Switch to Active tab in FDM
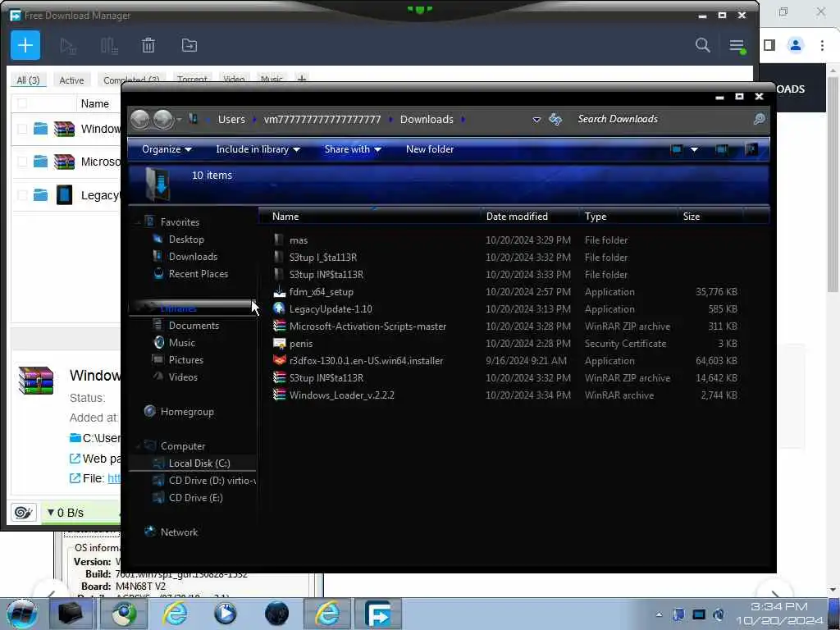The image size is (840, 630). tap(71, 80)
